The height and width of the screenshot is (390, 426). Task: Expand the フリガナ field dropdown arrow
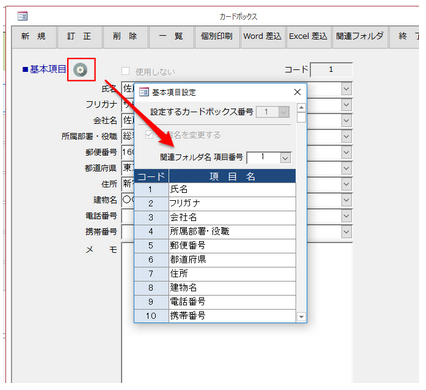[x=347, y=105]
